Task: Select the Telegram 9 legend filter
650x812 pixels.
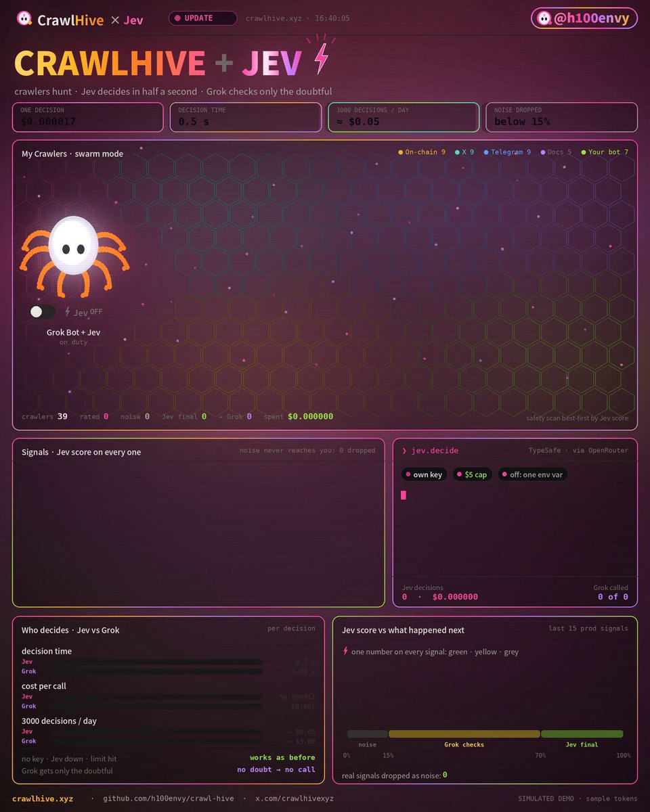Action: point(507,152)
